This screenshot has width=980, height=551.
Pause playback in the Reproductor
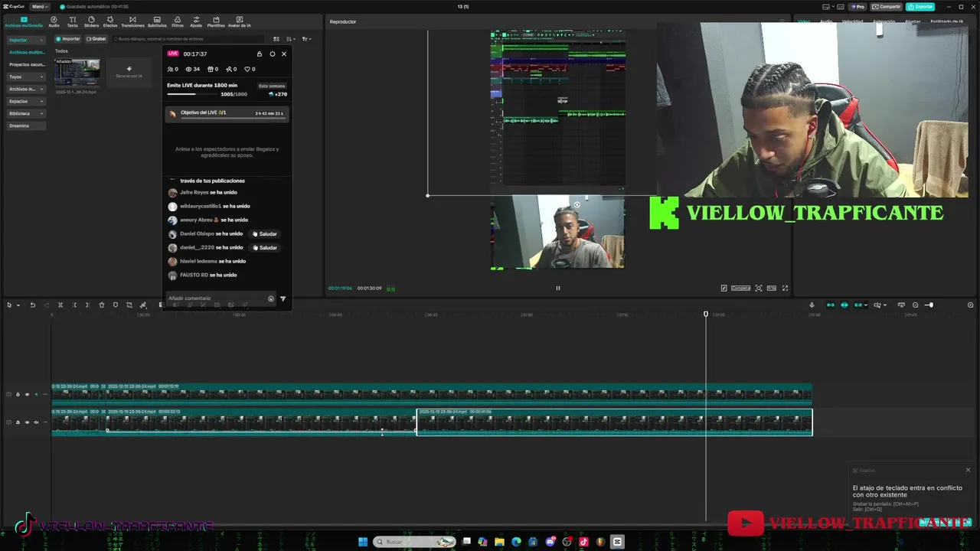click(x=557, y=288)
